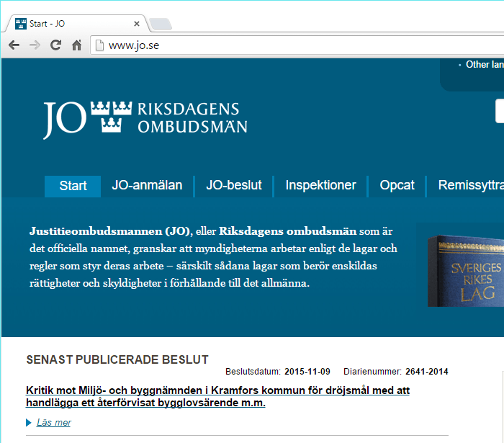Click the page icon in the address bar
The height and width of the screenshot is (443, 504).
pyautogui.click(x=99, y=45)
